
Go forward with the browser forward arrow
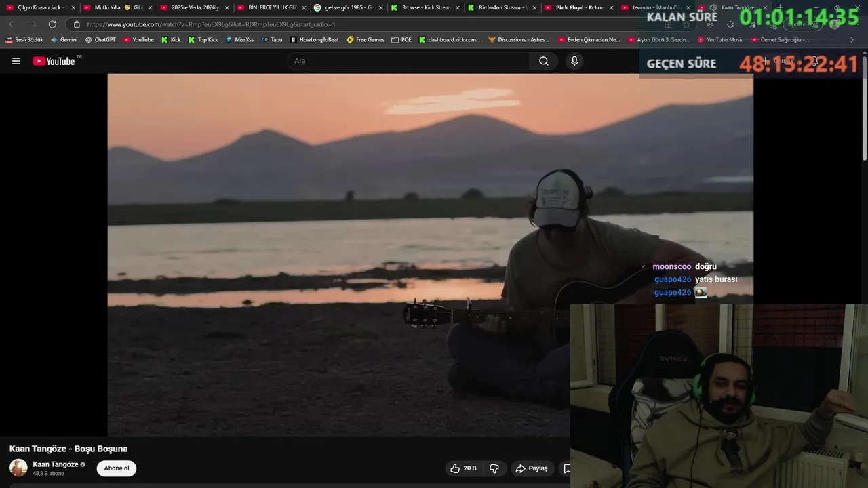click(x=33, y=24)
